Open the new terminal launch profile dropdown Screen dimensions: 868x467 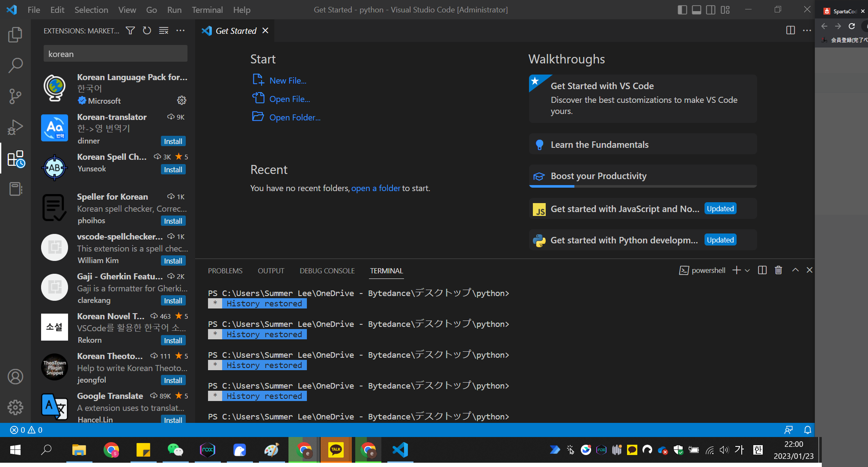[x=747, y=270]
